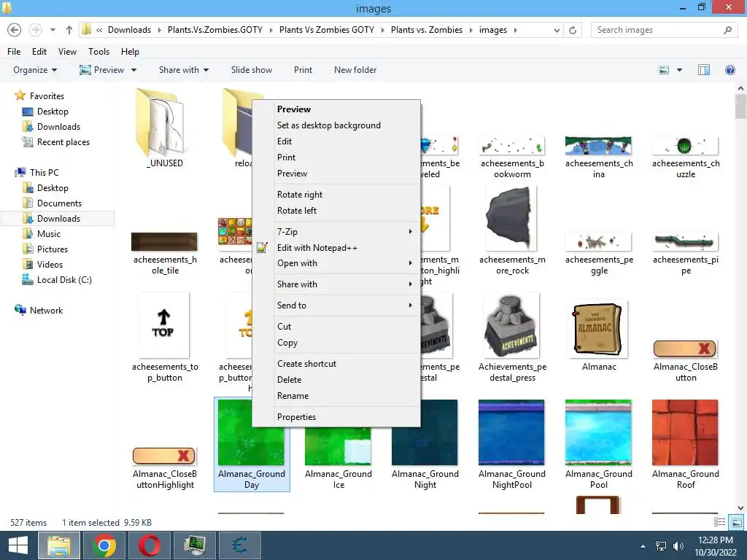Viewport: 747px width, 560px height.
Task: Open the Share with toolbar dropdown
Action: [x=183, y=70]
